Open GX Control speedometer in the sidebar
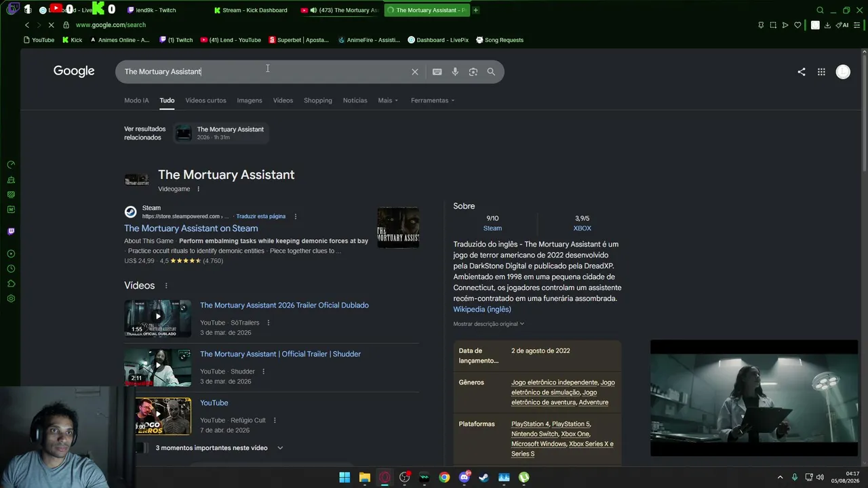868x488 pixels. pyautogui.click(x=11, y=165)
